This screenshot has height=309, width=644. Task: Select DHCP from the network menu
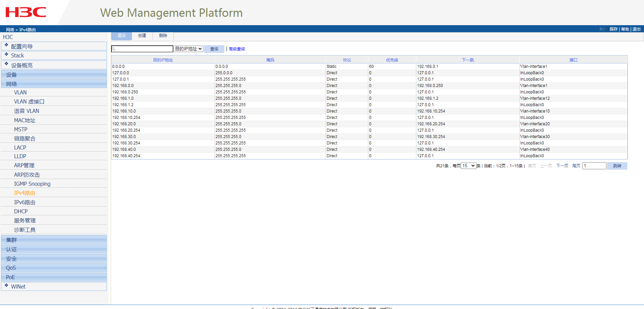click(x=21, y=211)
